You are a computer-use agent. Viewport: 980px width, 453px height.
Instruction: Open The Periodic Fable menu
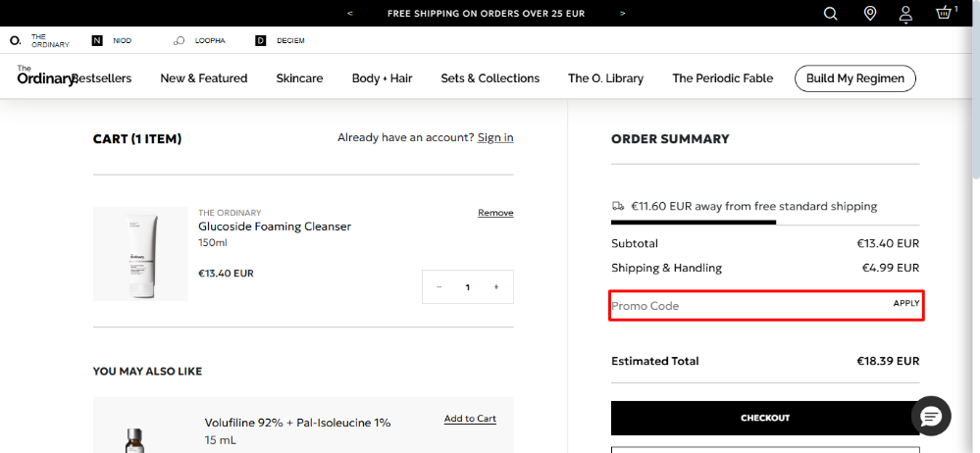[x=723, y=78]
